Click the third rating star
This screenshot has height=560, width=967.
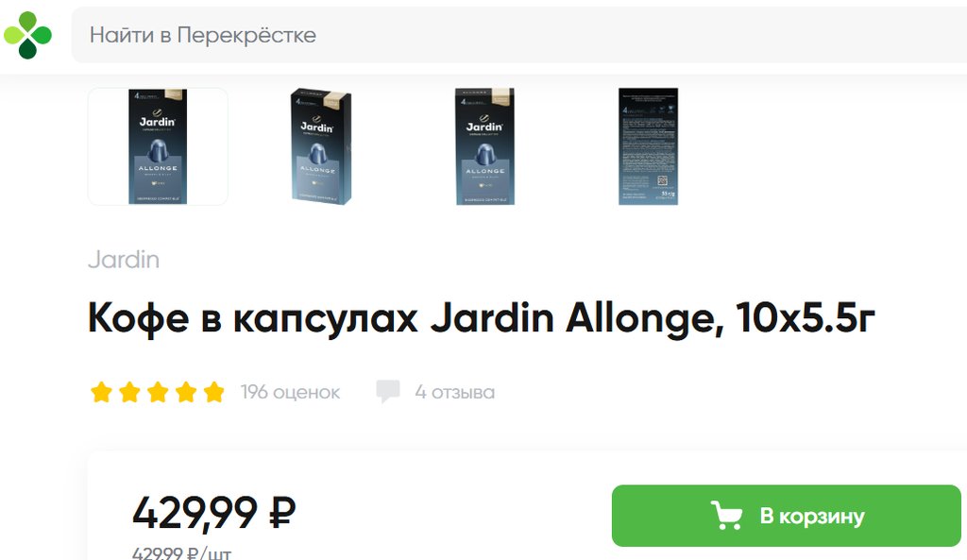(158, 392)
